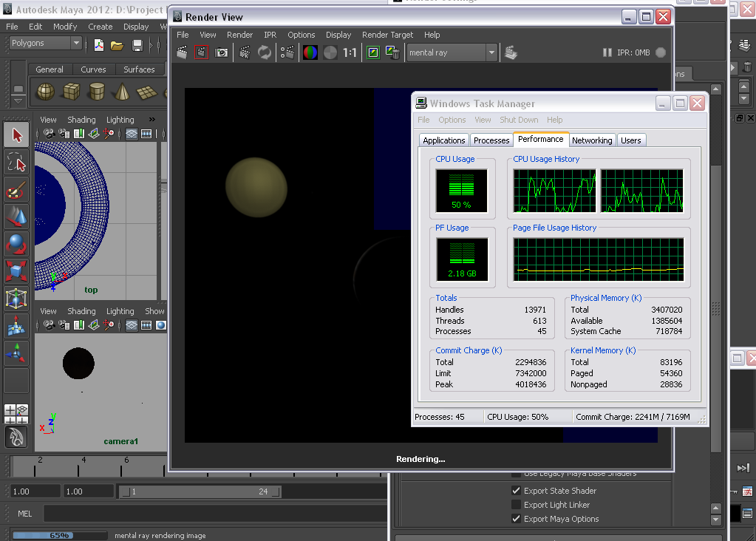Open the Render Target menu in Render View
The width and height of the screenshot is (756, 541).
(387, 35)
